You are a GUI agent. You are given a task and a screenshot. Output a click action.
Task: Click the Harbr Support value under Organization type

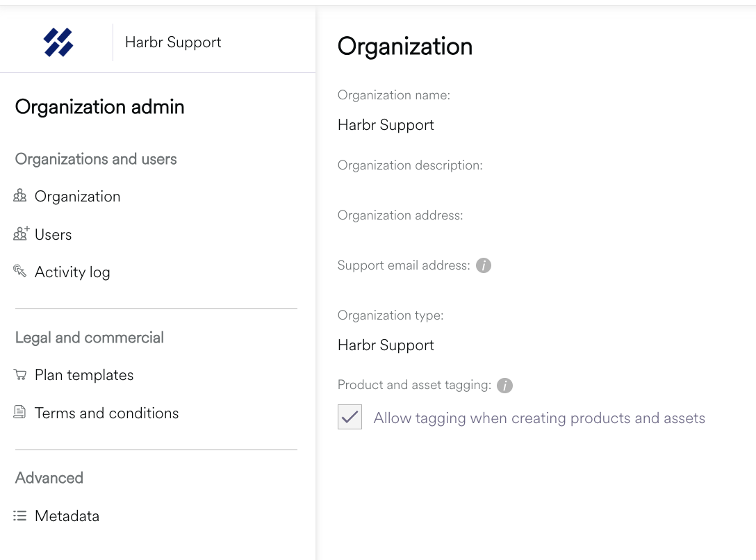point(386,345)
